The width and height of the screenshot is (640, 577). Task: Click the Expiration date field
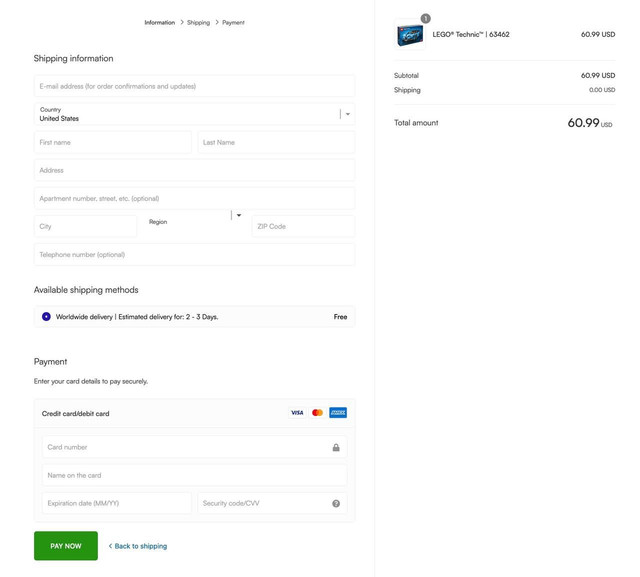[117, 503]
